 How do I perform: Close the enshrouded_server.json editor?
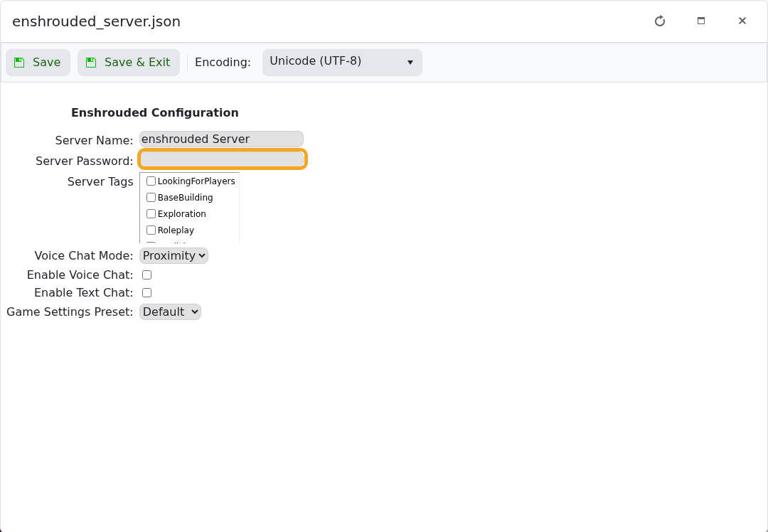click(x=742, y=21)
